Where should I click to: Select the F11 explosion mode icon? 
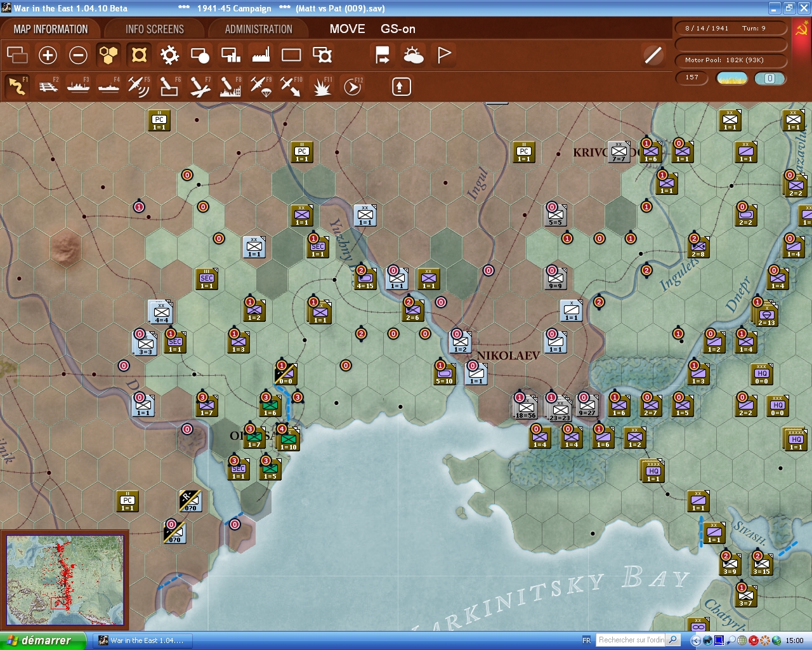pyautogui.click(x=322, y=86)
